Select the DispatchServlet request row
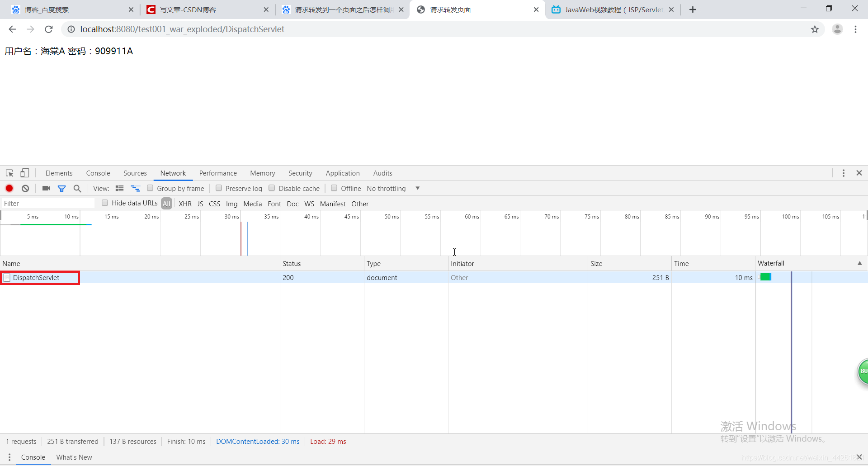 coord(434,277)
